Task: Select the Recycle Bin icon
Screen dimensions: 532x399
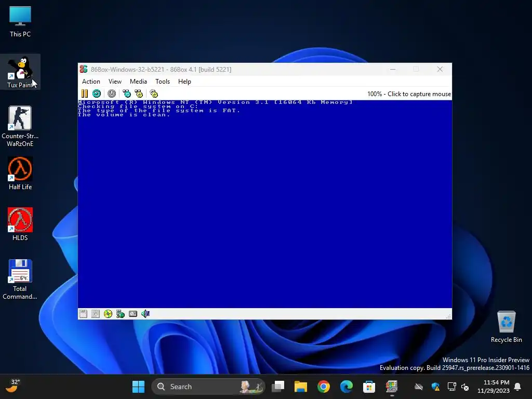Action: click(x=506, y=326)
